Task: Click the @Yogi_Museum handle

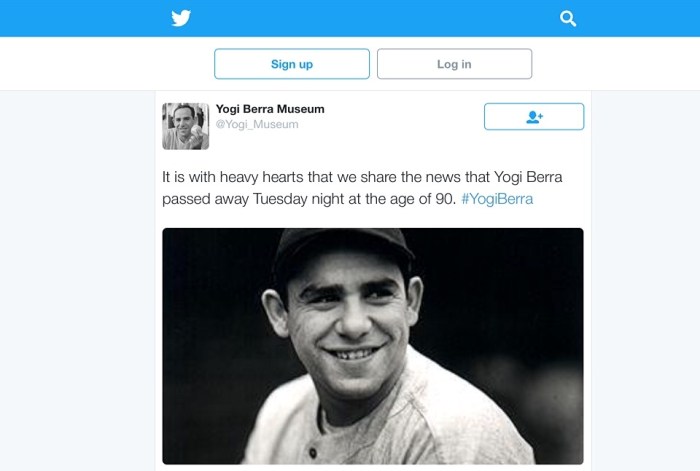Action: 257,125
